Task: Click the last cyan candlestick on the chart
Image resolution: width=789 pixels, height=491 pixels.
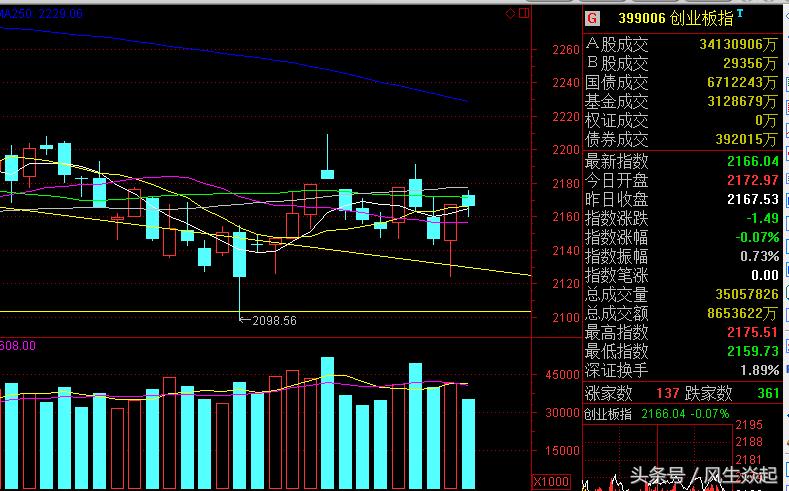Action: pos(468,201)
